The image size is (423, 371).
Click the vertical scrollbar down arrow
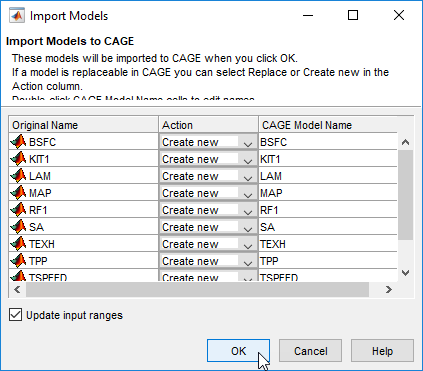coord(405,273)
